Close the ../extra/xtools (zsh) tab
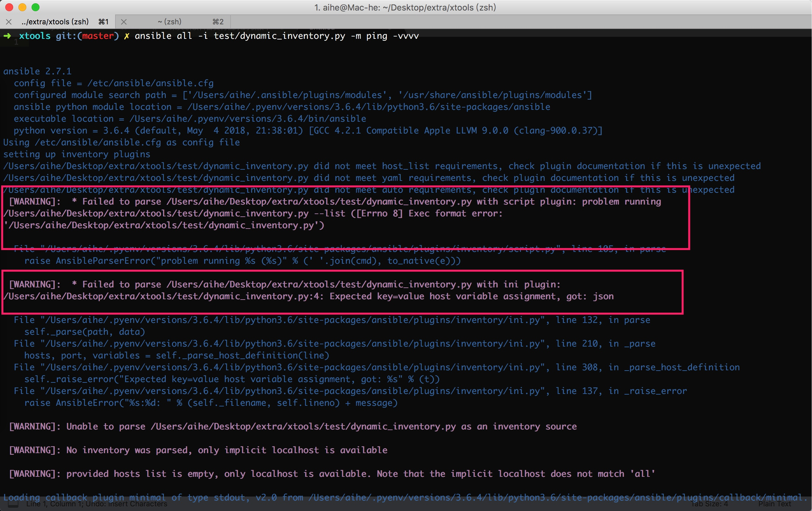This screenshot has height=511, width=812. (x=9, y=22)
